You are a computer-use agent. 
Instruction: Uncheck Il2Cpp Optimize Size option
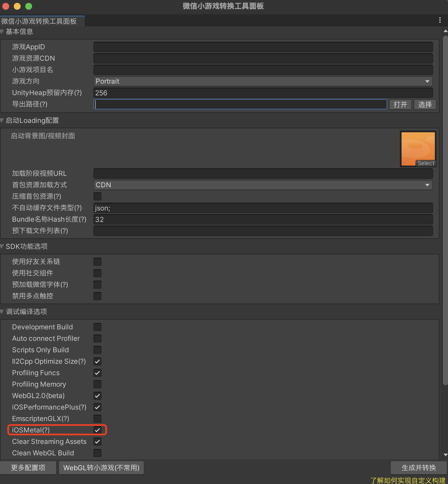coord(97,361)
